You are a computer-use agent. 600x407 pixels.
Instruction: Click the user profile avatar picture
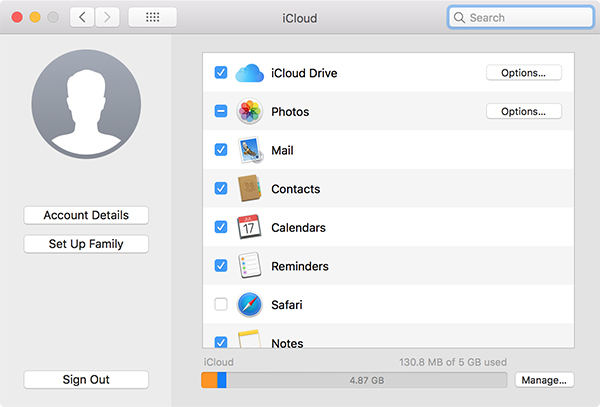tap(86, 104)
